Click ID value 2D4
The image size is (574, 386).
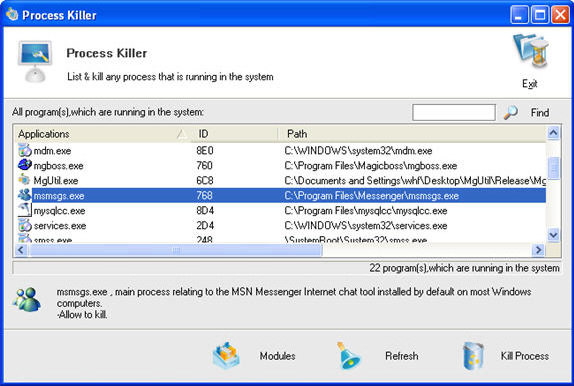(205, 226)
